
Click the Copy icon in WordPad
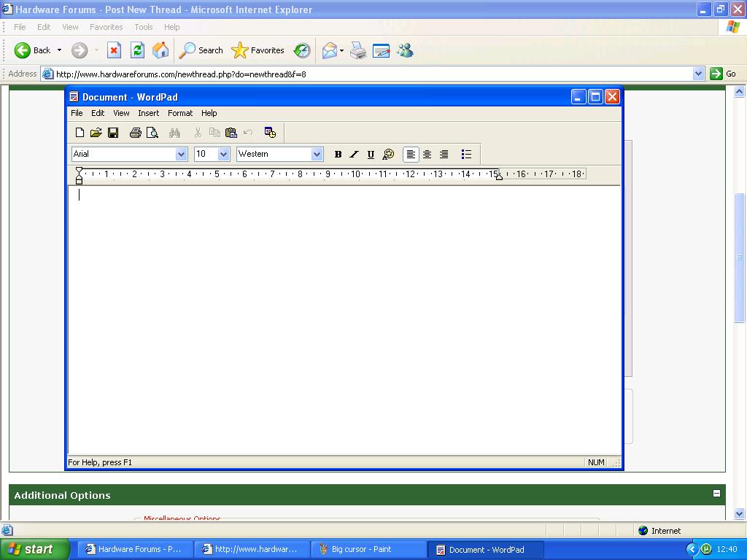pos(214,133)
